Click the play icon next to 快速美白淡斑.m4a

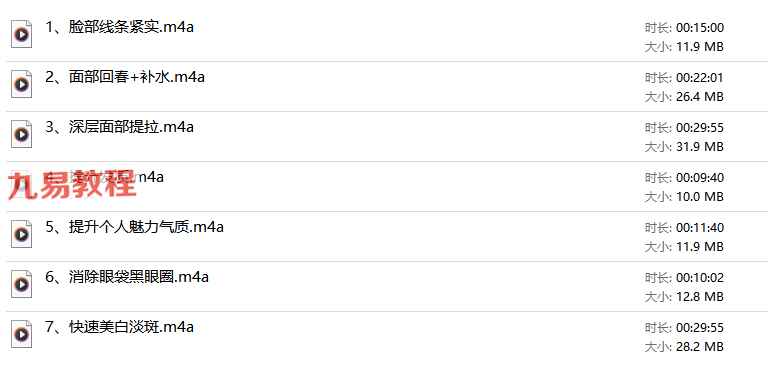(22, 334)
